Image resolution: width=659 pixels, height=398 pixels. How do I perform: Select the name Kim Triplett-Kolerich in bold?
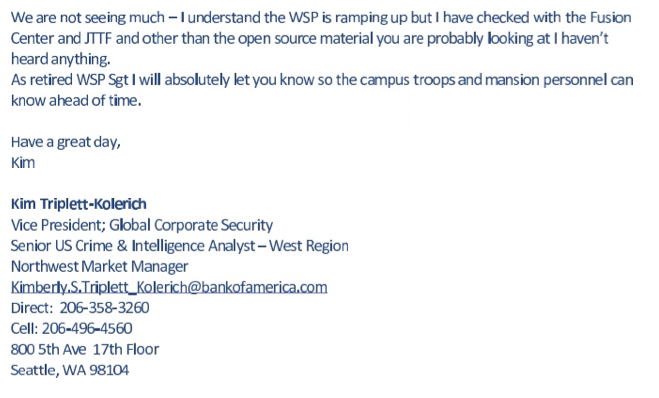coord(79,204)
